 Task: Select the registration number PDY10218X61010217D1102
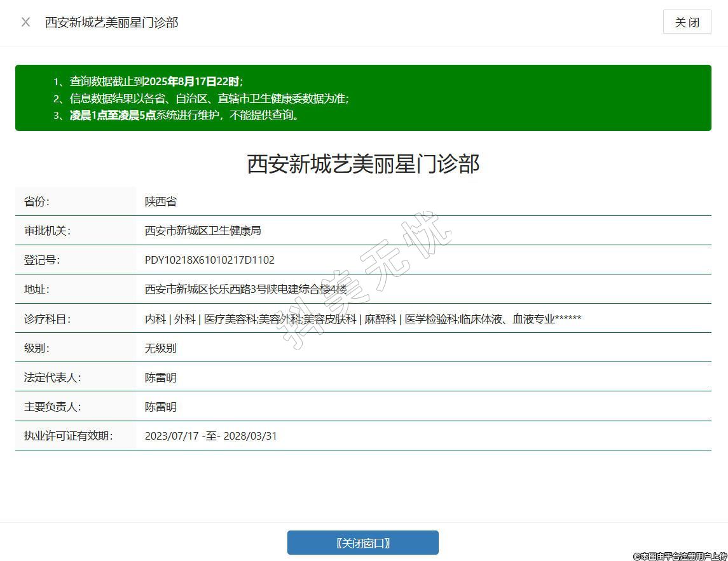(x=210, y=260)
